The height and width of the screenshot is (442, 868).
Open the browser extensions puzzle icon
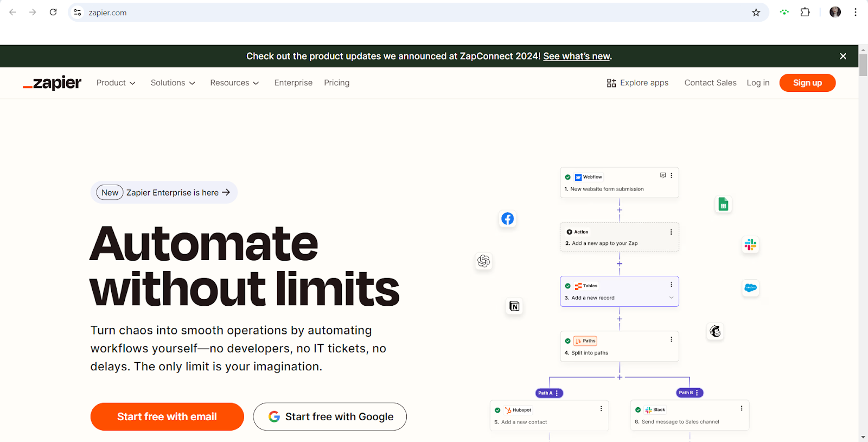tap(805, 12)
